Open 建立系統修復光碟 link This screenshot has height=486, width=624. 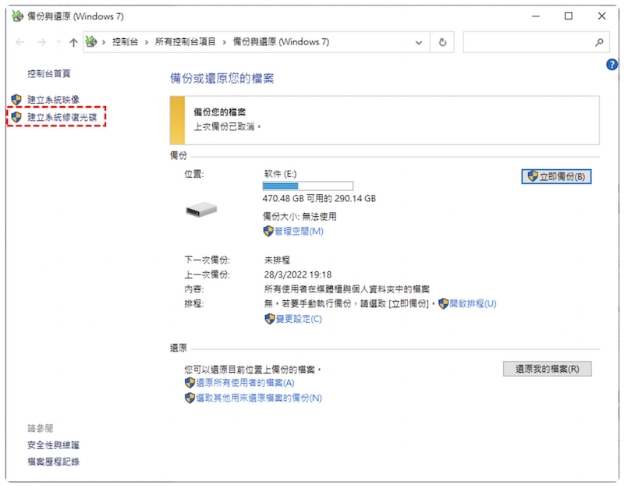(62, 117)
